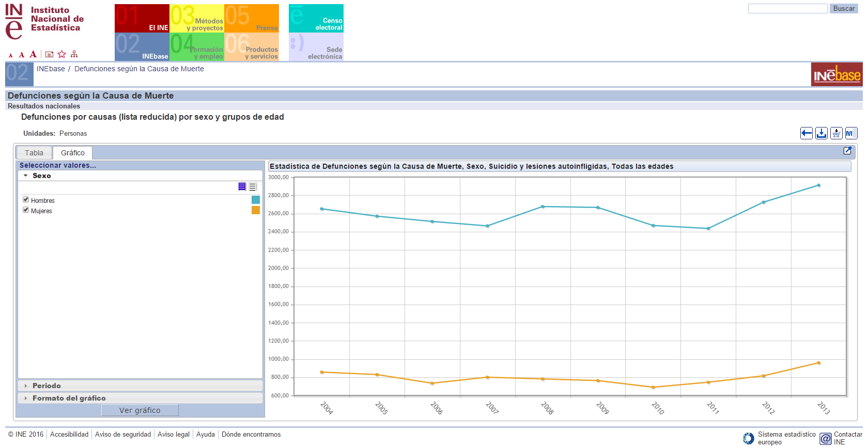The image size is (868, 447).
Task: Open the Aviso legal footer link
Action: (174, 434)
